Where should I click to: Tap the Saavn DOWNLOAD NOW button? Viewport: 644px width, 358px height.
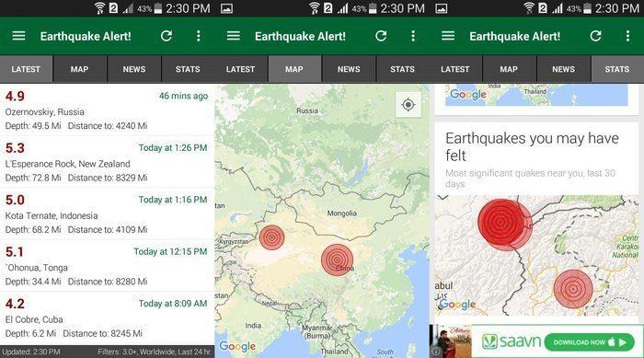coord(590,342)
